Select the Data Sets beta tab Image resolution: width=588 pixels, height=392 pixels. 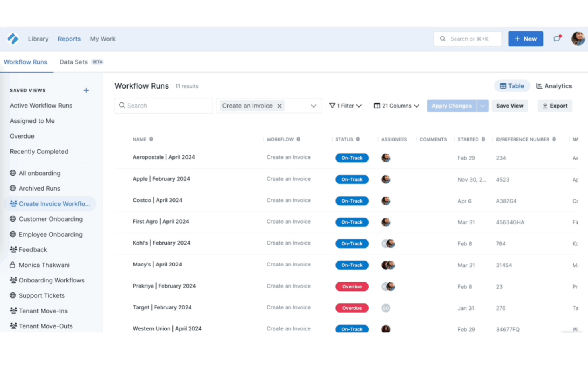(81, 62)
